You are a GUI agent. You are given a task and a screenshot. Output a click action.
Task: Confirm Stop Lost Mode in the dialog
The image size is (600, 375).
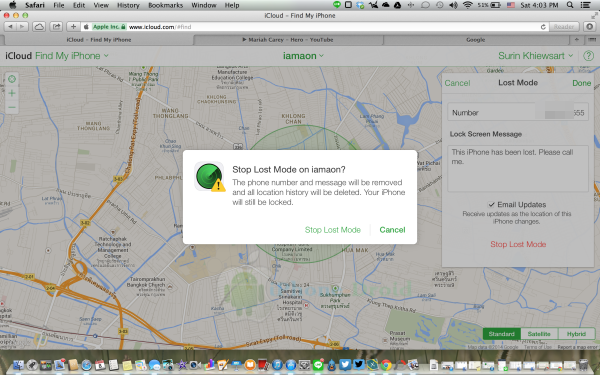pyautogui.click(x=333, y=230)
